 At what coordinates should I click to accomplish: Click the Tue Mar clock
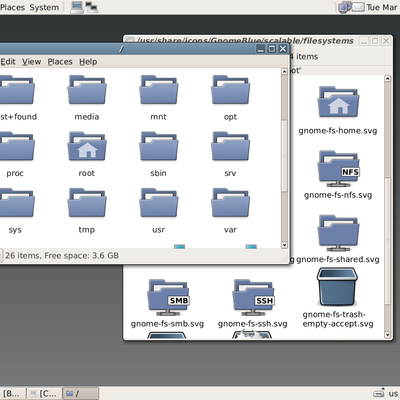382,7
